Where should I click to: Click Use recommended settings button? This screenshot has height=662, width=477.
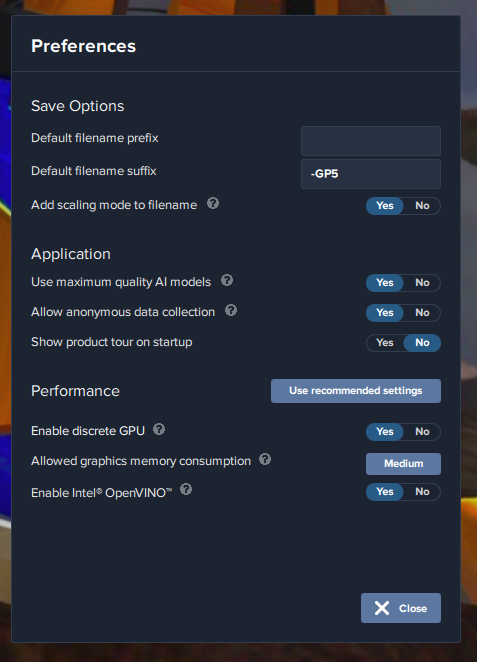(356, 391)
